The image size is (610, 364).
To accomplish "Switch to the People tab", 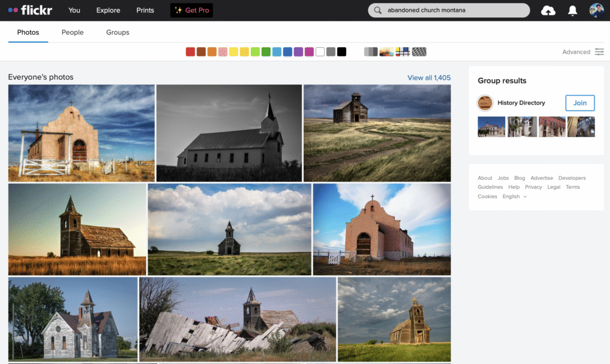I will (x=73, y=32).
